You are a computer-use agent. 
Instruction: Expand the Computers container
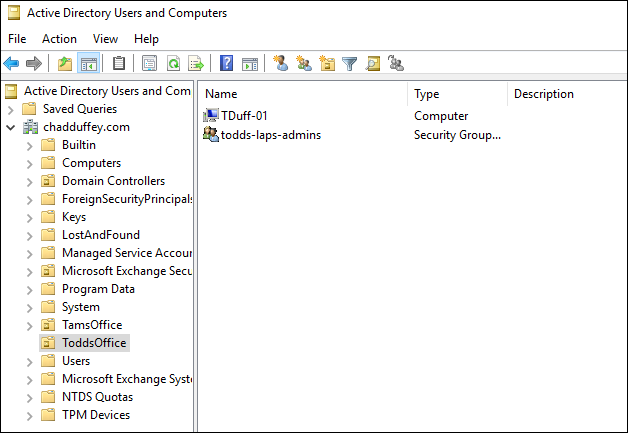30,163
